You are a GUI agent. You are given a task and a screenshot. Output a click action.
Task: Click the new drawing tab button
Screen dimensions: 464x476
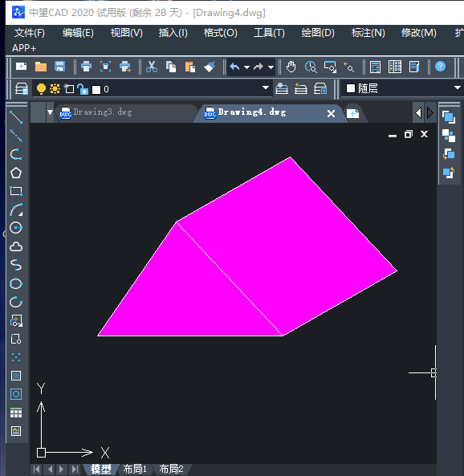coord(353,114)
